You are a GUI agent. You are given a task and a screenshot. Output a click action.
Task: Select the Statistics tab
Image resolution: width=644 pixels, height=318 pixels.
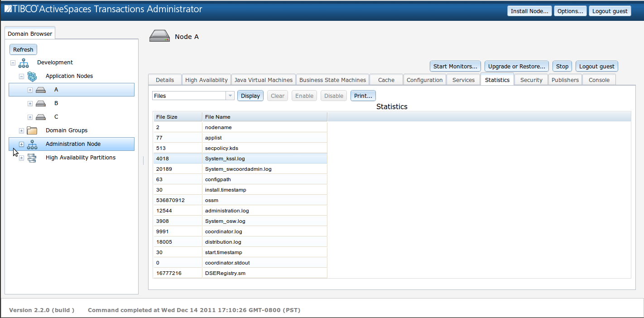pos(497,80)
